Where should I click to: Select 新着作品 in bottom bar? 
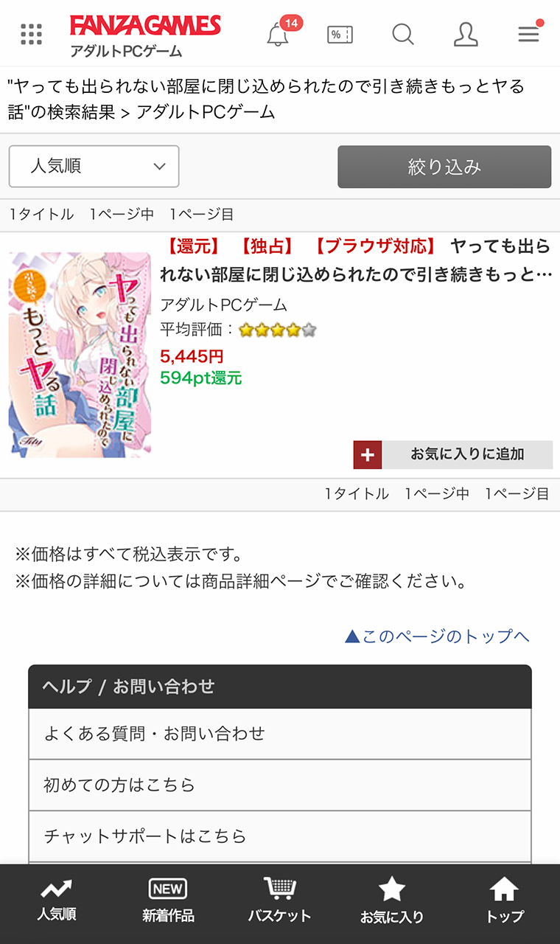168,901
